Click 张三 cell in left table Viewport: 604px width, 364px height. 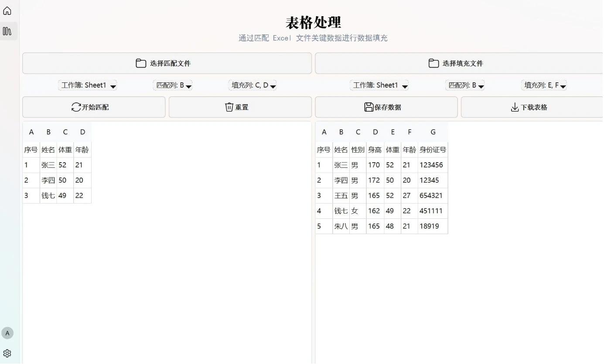click(x=48, y=165)
